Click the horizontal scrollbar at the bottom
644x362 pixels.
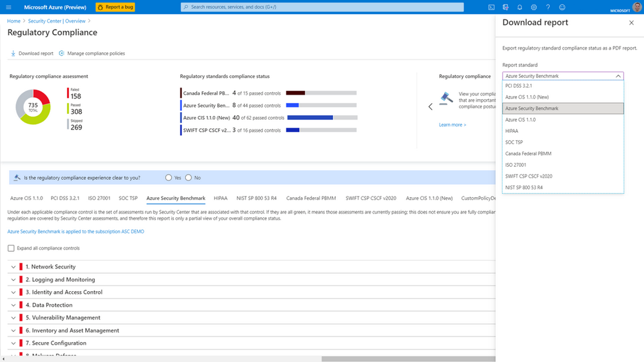[x=408, y=359]
